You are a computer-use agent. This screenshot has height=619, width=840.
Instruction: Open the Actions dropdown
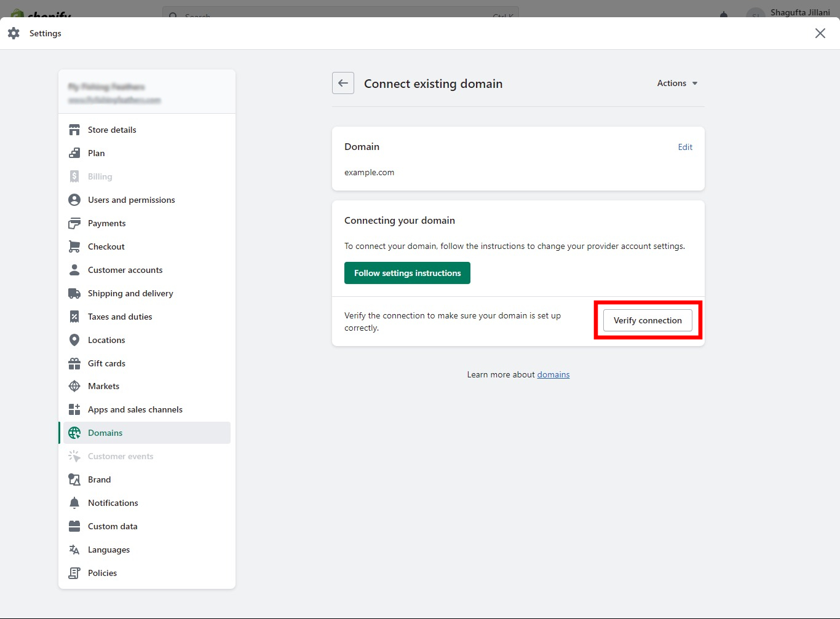pos(676,83)
